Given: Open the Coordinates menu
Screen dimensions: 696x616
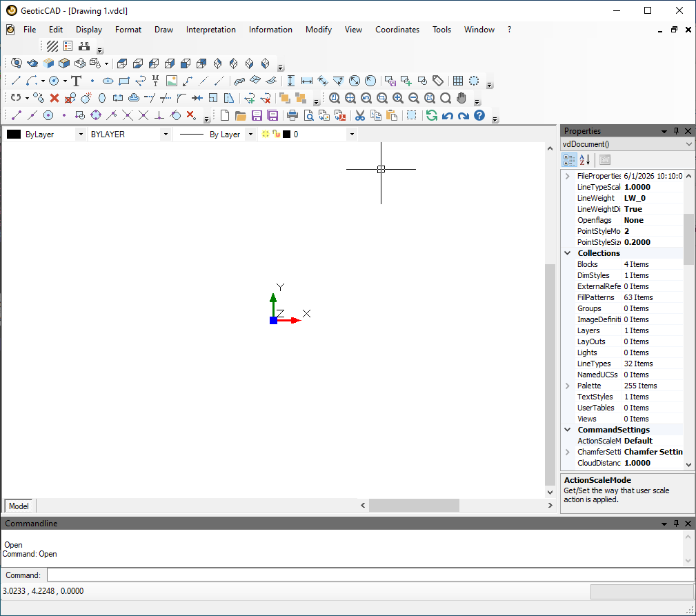Looking at the screenshot, I should pyautogui.click(x=397, y=30).
